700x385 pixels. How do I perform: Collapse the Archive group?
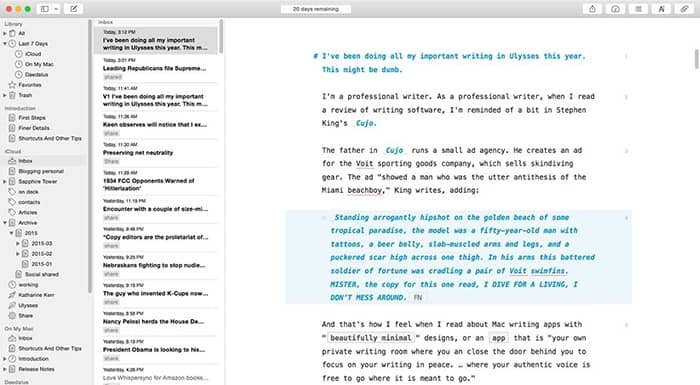coord(5,223)
